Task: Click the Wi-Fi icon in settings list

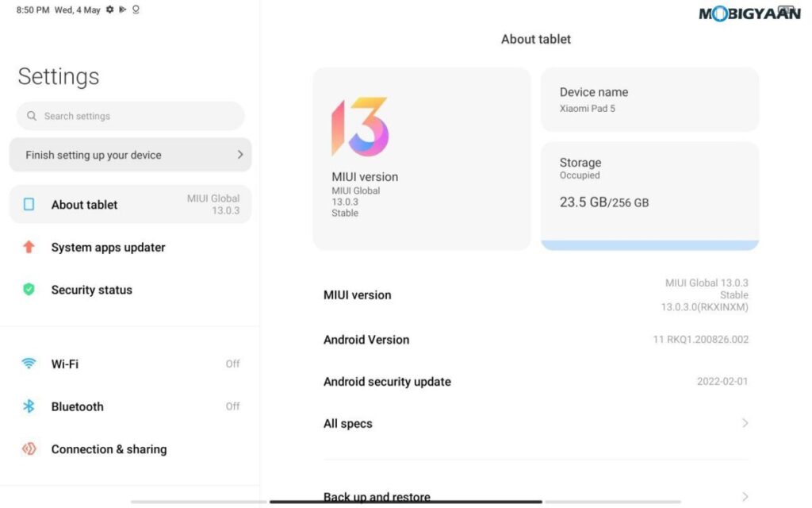Action: point(29,364)
